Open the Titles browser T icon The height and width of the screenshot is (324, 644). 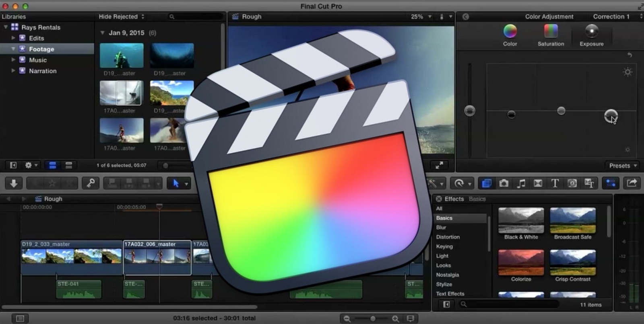pos(555,183)
